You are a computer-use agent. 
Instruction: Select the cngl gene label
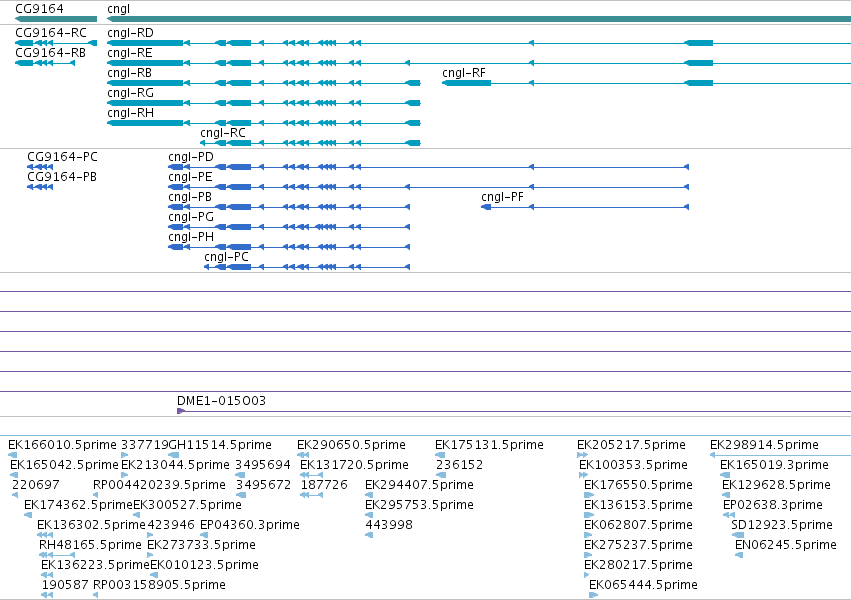click(118, 9)
